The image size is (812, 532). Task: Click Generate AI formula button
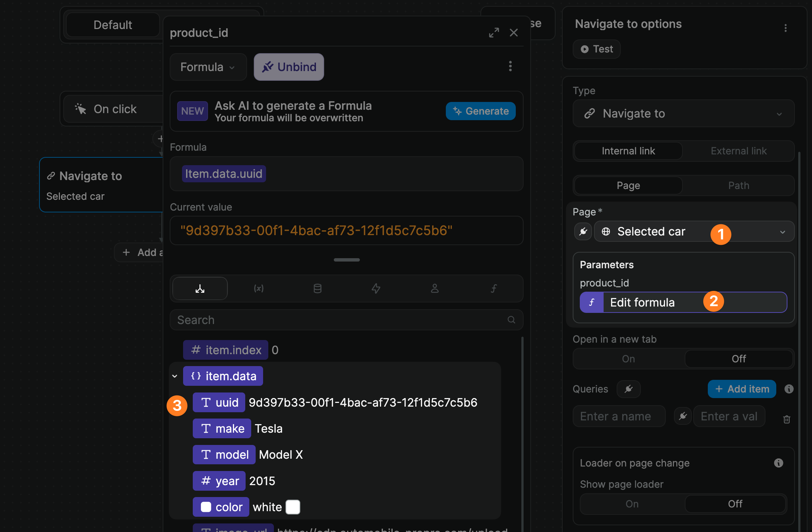coord(481,112)
